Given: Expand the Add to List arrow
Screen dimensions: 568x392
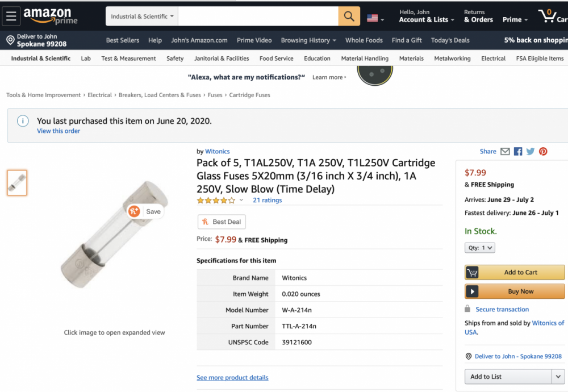Looking at the screenshot, I should tap(558, 377).
